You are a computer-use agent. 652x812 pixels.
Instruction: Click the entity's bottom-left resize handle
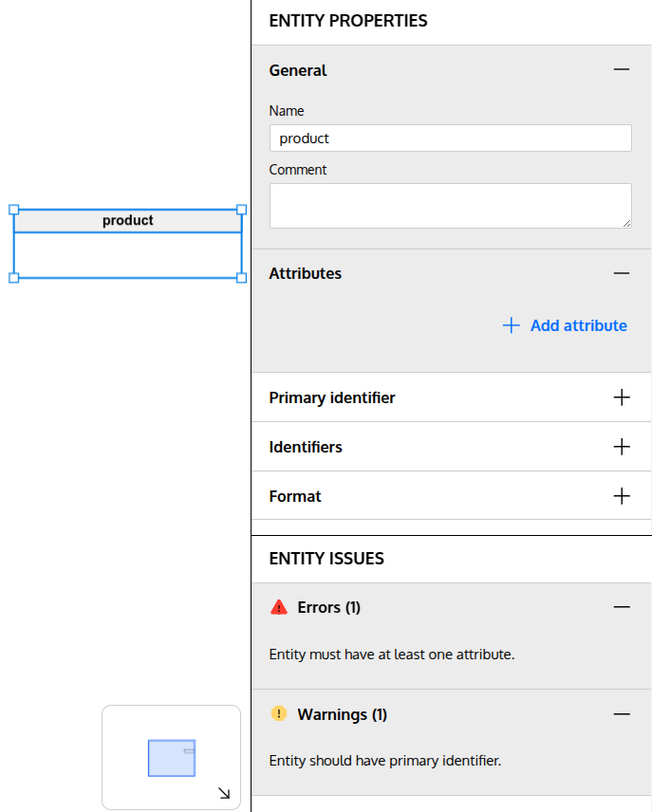(x=14, y=278)
